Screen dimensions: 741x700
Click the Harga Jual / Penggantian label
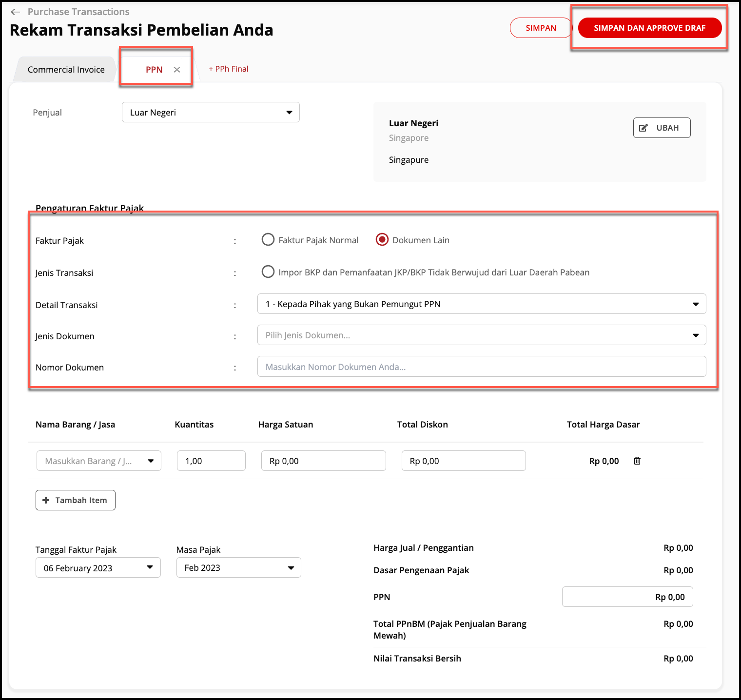[x=424, y=548]
